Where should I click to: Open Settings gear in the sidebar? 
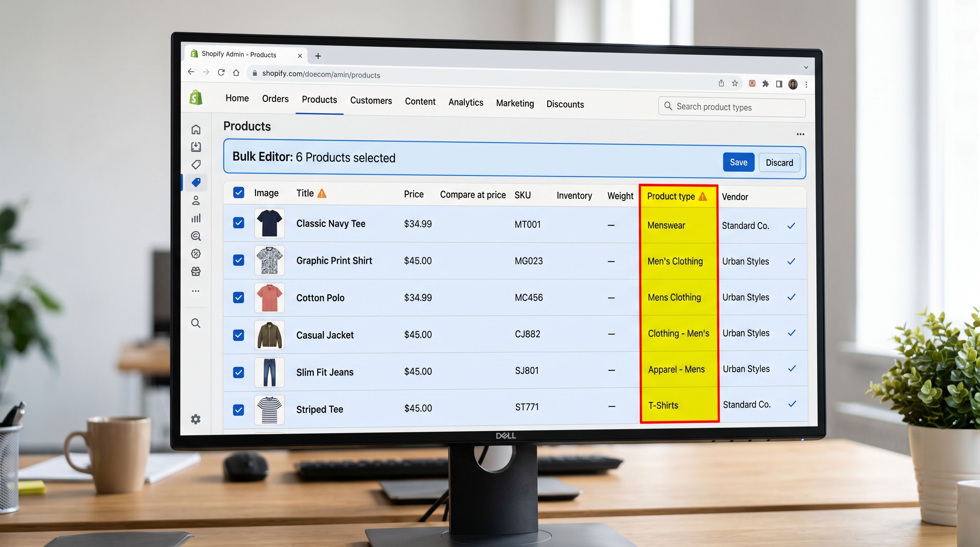coord(196,419)
